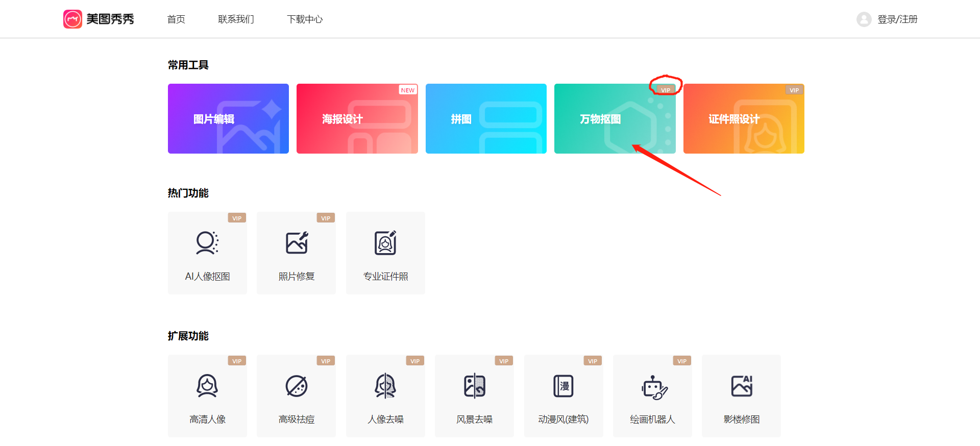Screen dimensions: 980x446
Task: Click the 登录/注册 login link
Action: click(897, 19)
